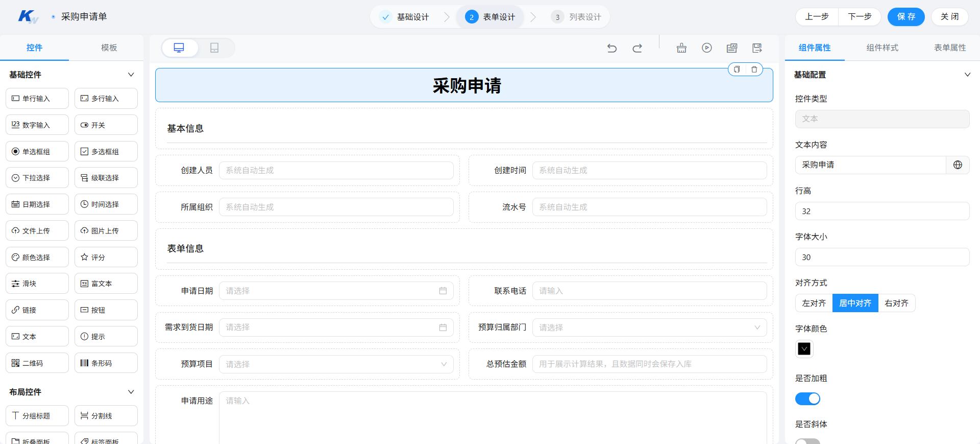
Task: Click the preview play icon
Action: tap(707, 48)
